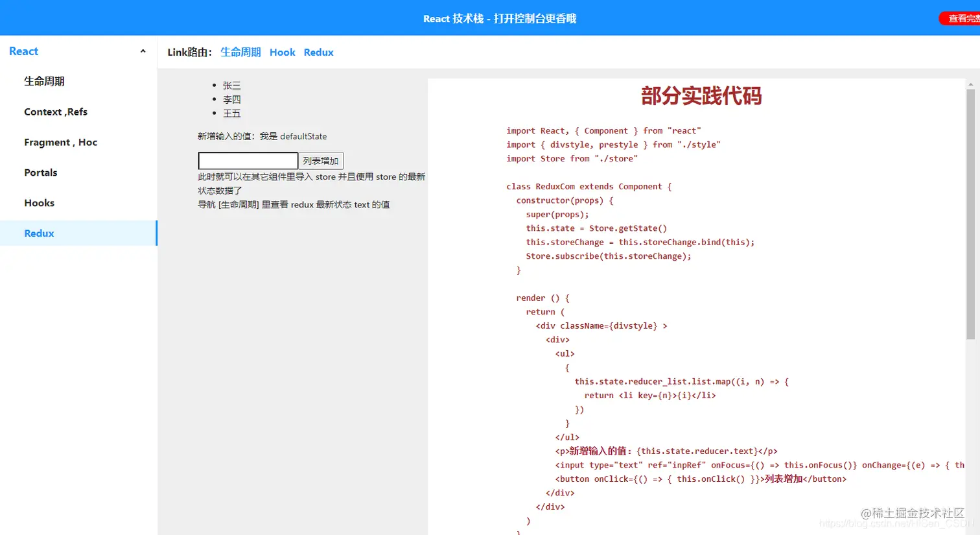Click the 张三 list item

[232, 85]
